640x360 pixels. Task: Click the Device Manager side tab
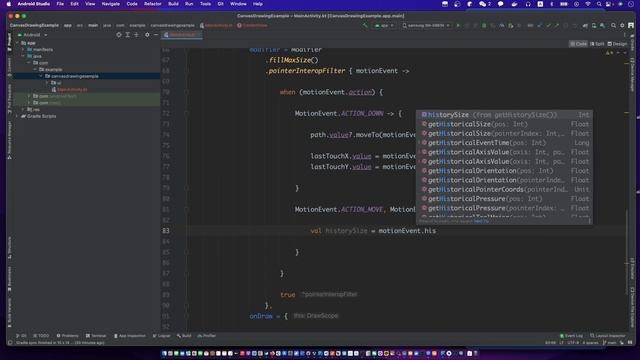click(x=632, y=74)
